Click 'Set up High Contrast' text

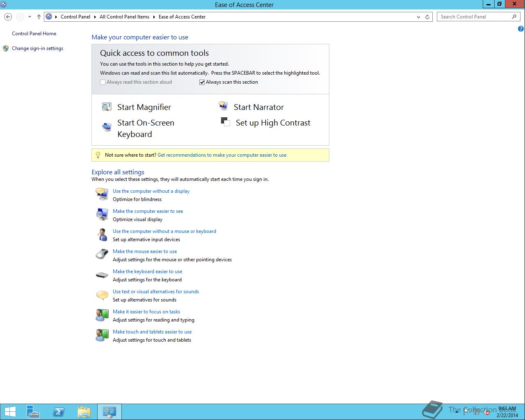click(x=273, y=123)
